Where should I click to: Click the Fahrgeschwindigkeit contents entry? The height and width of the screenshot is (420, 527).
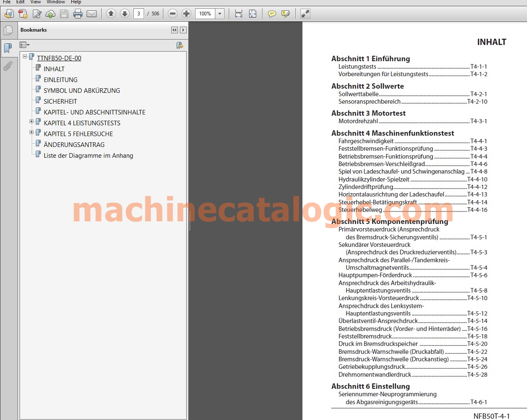pyautogui.click(x=412, y=141)
